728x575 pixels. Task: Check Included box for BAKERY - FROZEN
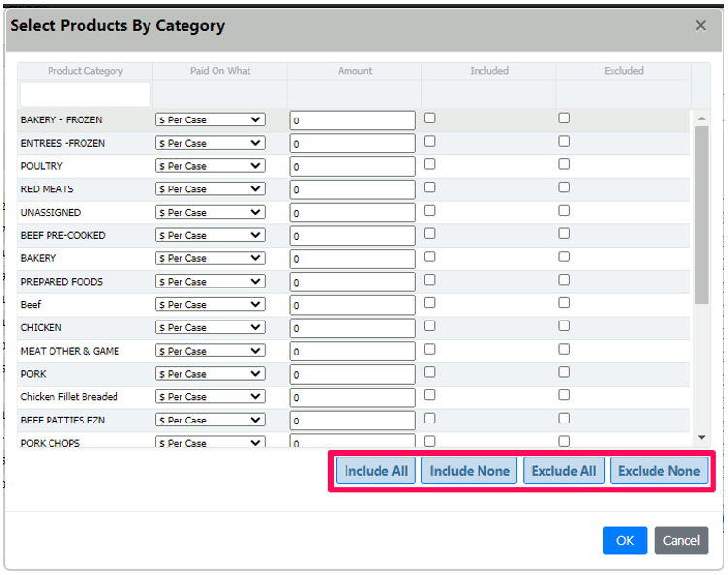click(x=430, y=118)
